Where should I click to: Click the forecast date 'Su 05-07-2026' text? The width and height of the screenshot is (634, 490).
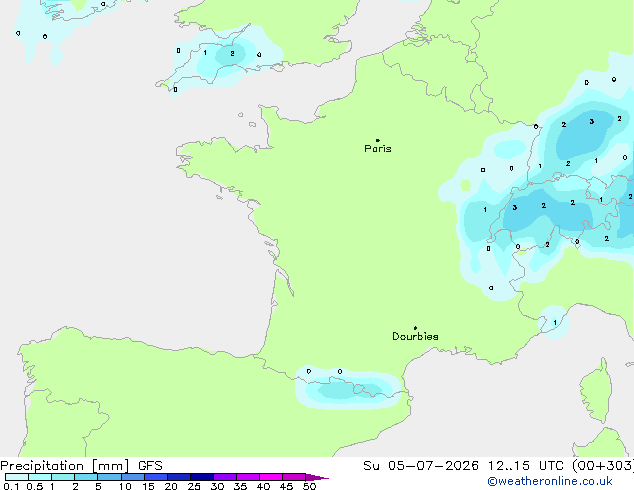(x=421, y=466)
